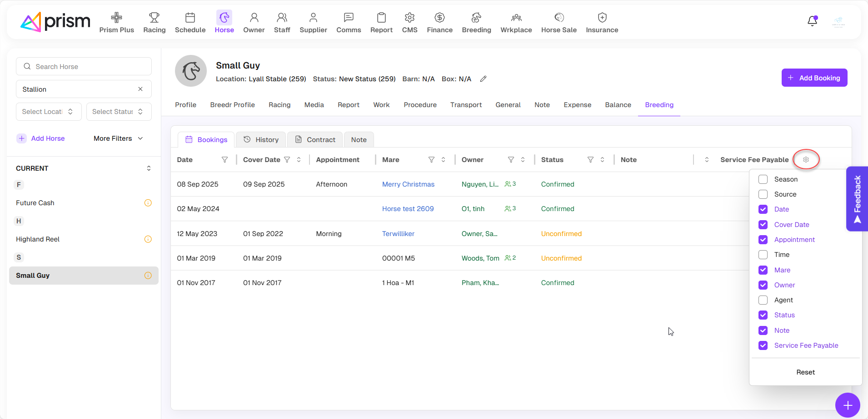Check the Agent column checkbox
Viewport: 868px width, 419px height.
(763, 300)
